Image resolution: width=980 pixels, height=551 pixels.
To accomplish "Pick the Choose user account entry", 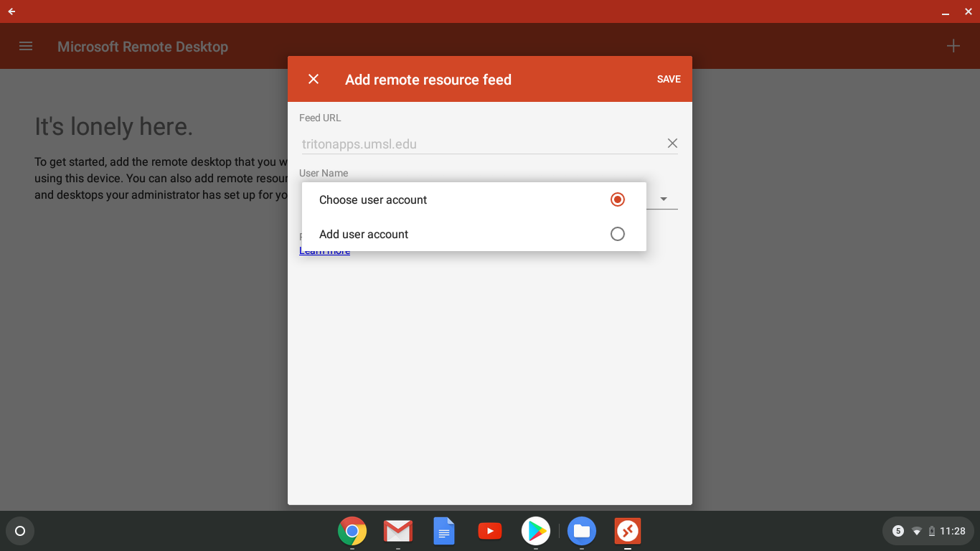I will click(373, 199).
